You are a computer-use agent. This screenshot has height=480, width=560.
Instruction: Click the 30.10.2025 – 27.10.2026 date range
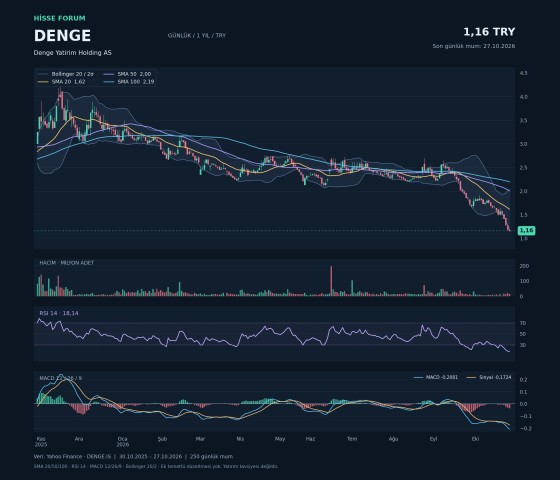tap(150, 456)
